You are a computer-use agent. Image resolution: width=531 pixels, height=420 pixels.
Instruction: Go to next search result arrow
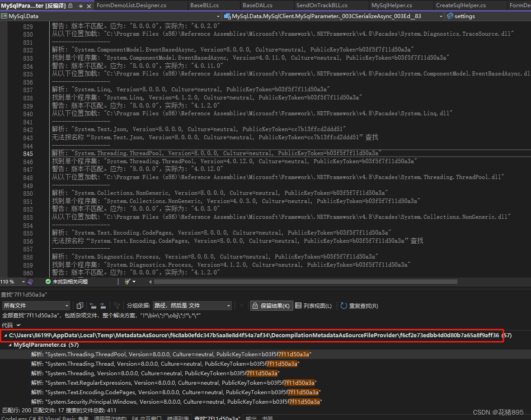[x=103, y=306]
